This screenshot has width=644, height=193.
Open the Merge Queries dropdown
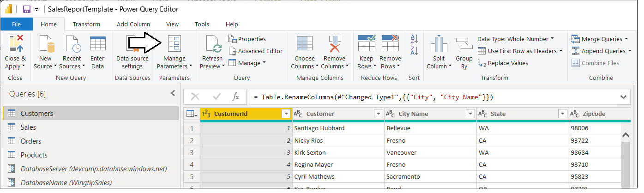(600, 39)
